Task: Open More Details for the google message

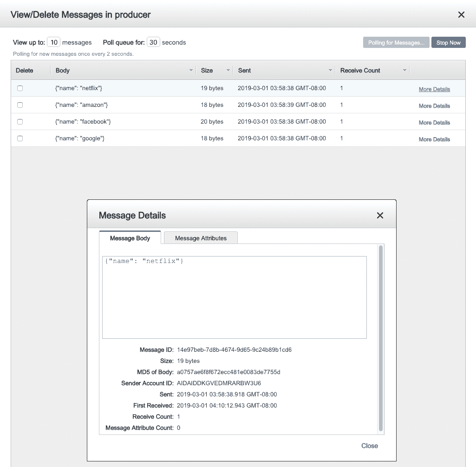Action: pos(434,139)
